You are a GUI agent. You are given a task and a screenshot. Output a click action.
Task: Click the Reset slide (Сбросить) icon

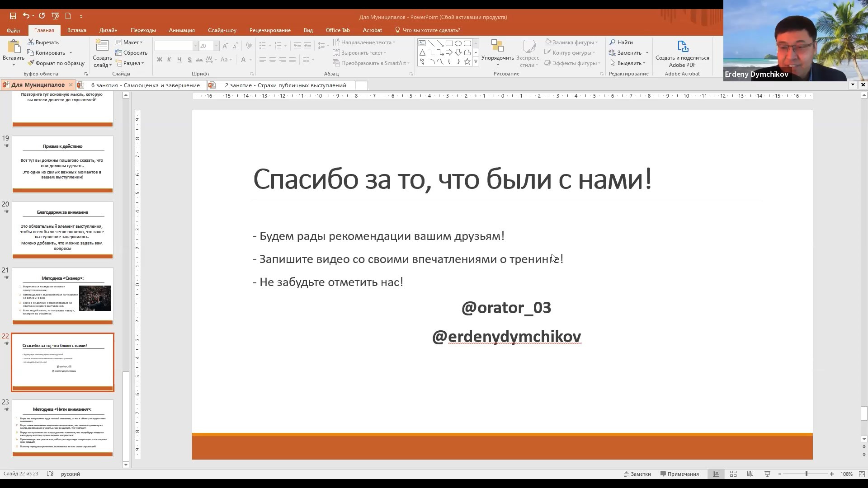[x=118, y=53]
